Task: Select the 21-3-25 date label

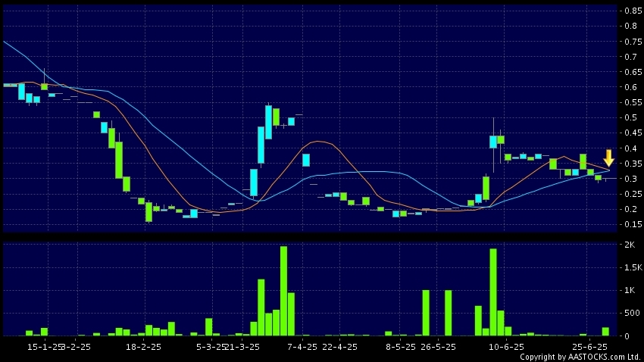Action: point(242,347)
